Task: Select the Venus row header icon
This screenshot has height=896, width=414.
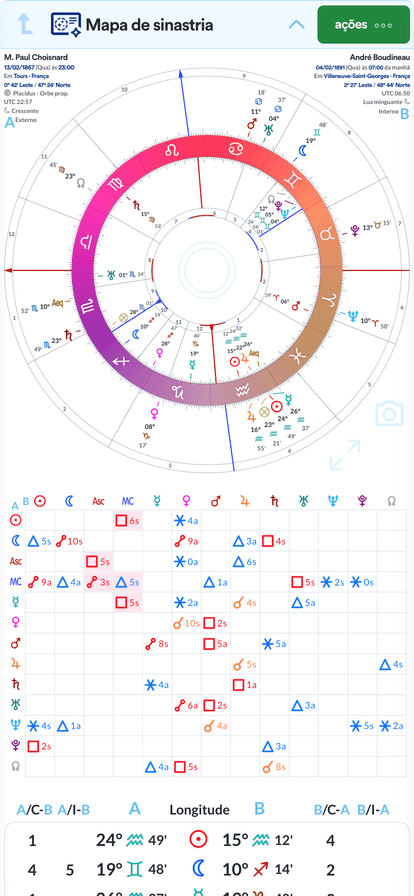Action: coord(16,622)
